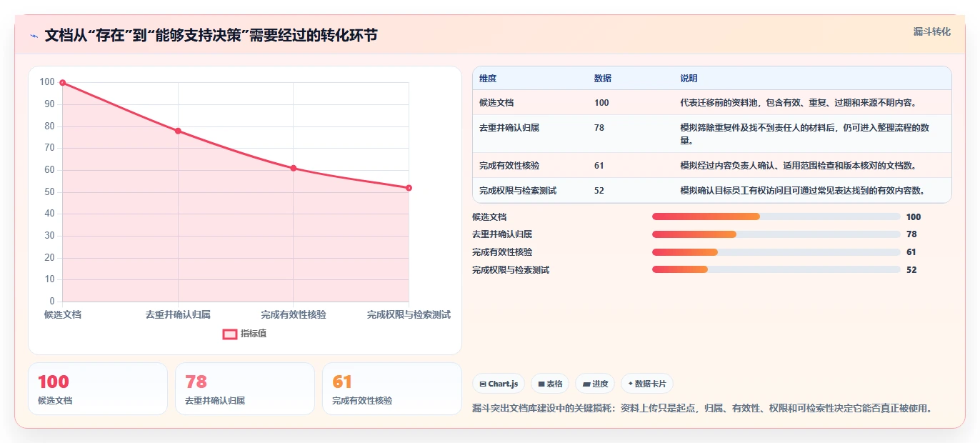The width and height of the screenshot is (980, 443).
Task: Click the 候选文档 progress bar
Action: pyautogui.click(x=776, y=216)
